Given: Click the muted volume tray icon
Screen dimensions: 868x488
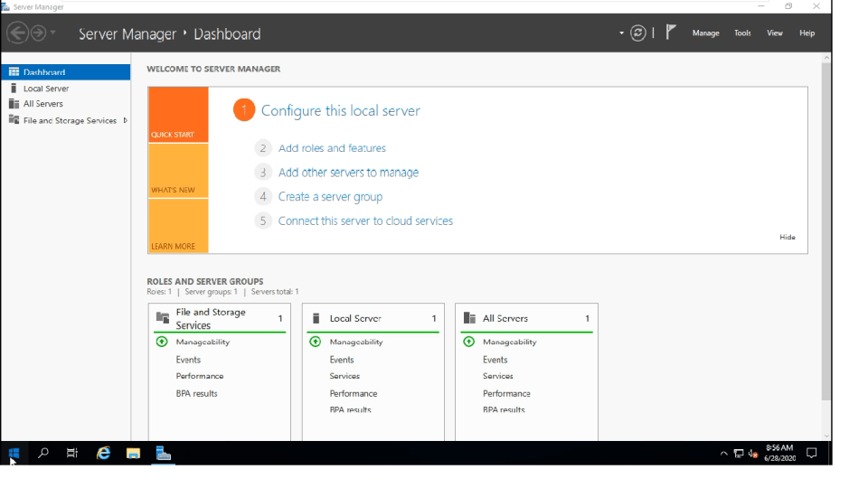Looking at the screenshot, I should click(x=753, y=454).
